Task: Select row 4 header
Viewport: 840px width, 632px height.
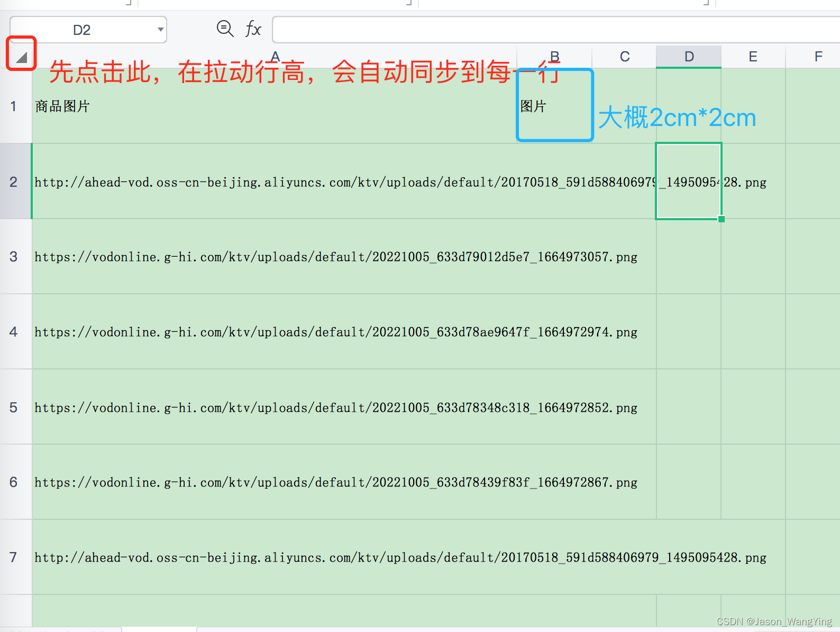Action: pyautogui.click(x=16, y=332)
